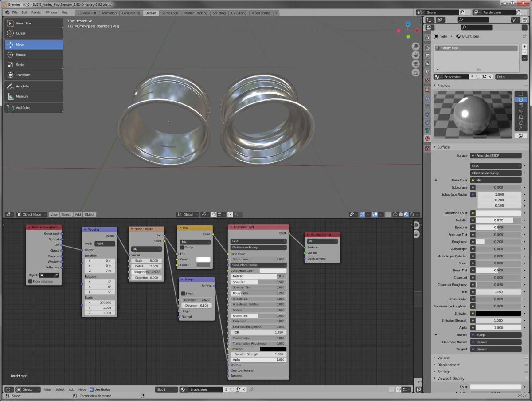Screen dimensions: 532x401
Task: Uncheck the Use Nodes checkbox
Action: tap(92, 389)
